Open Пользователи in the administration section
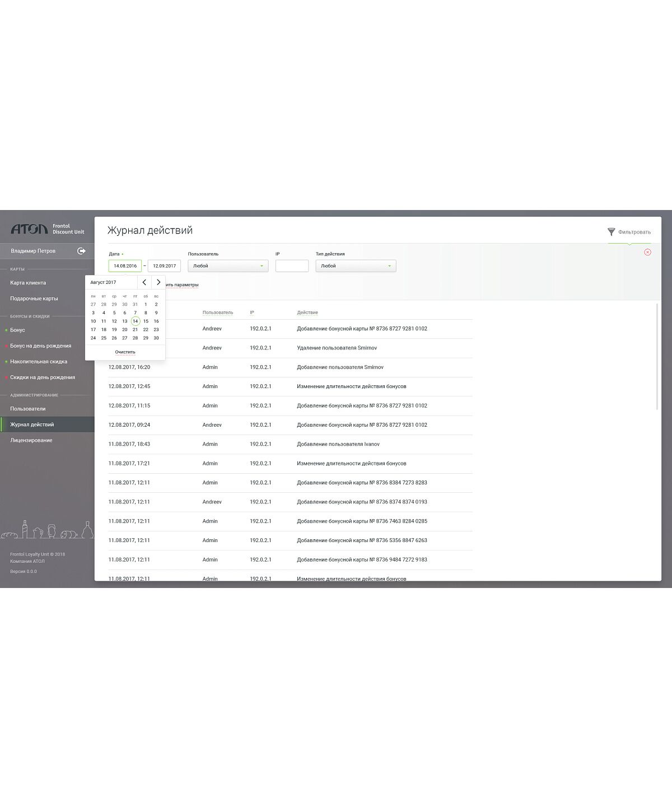The width and height of the screenshot is (672, 798). point(28,409)
